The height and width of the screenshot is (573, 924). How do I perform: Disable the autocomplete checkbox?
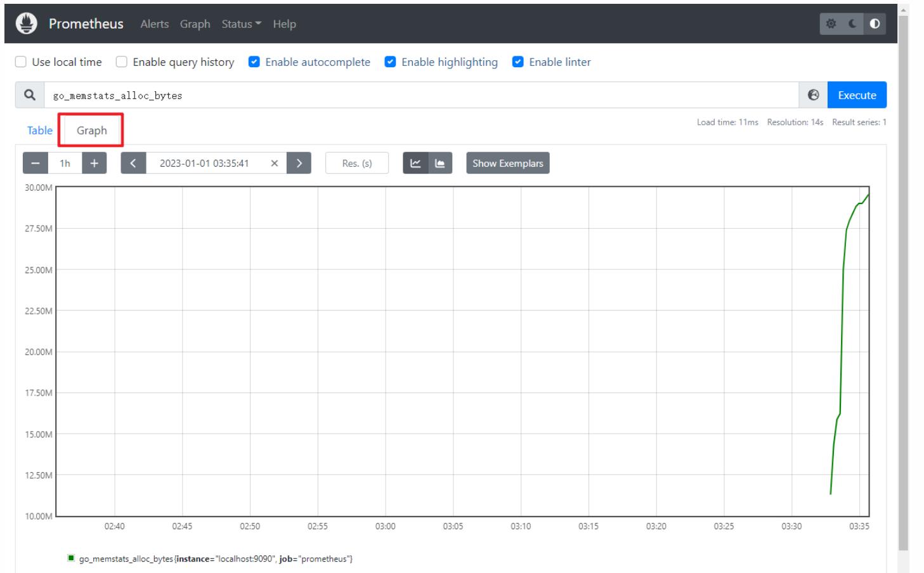[254, 62]
